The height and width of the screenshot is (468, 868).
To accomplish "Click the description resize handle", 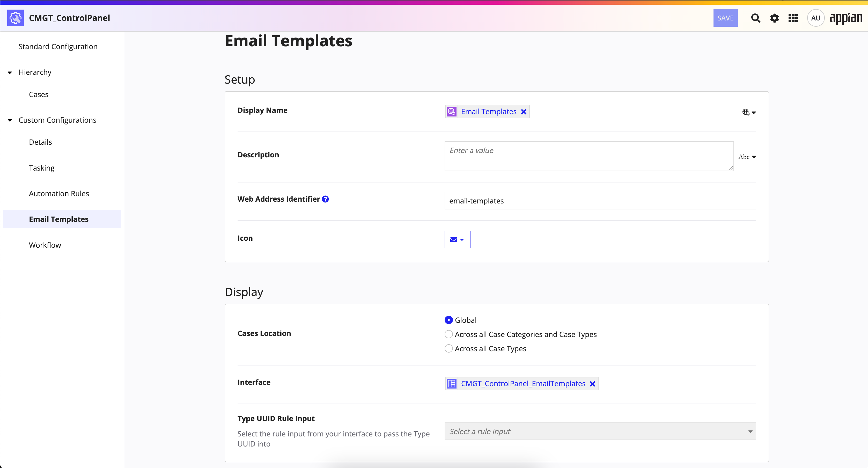I will (731, 168).
